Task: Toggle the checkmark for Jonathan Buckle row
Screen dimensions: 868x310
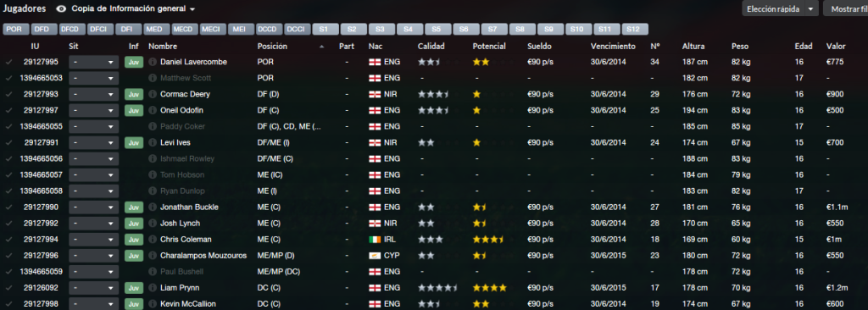Action: tap(8, 207)
